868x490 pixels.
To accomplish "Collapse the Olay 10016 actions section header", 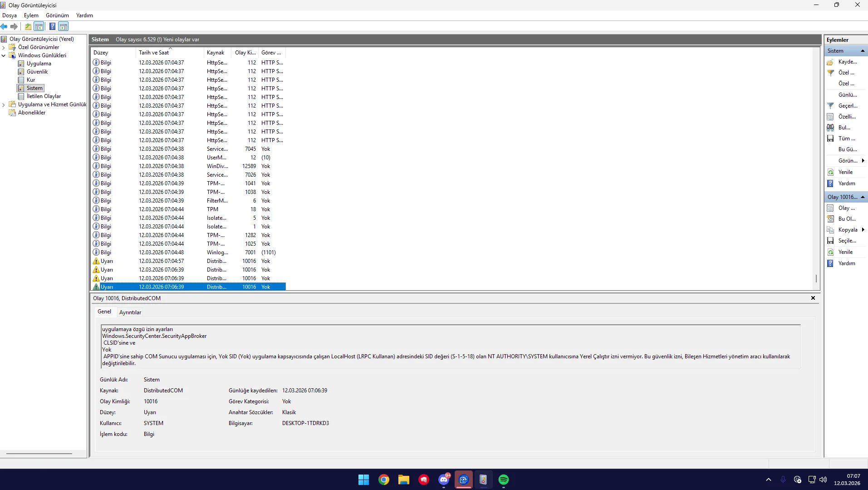I will click(863, 197).
